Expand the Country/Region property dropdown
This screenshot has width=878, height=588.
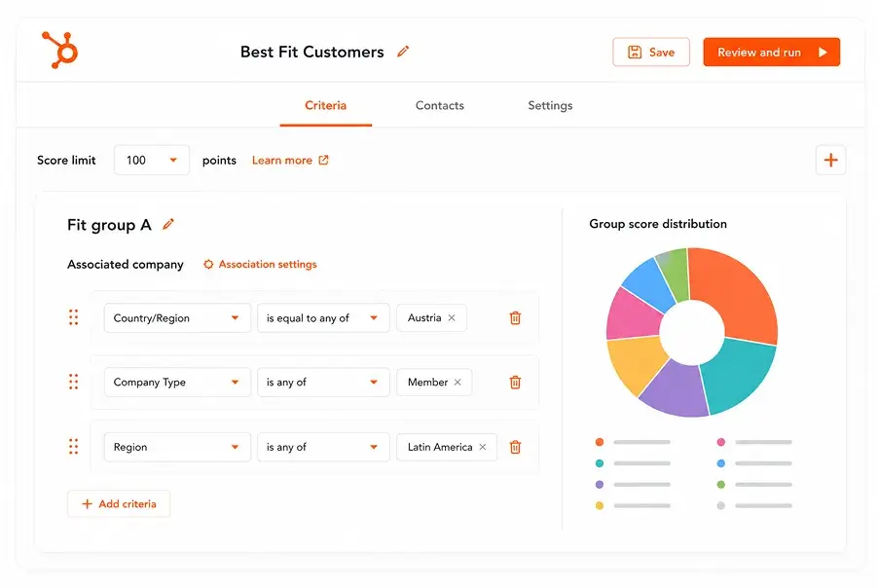(x=177, y=318)
